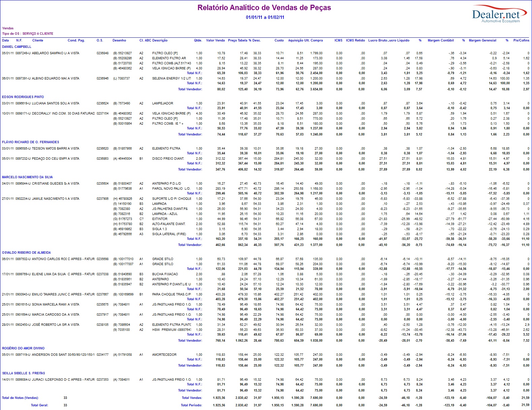The height and width of the screenshot is (410, 532).
Task: Click the Custo column header
Action: click(x=279, y=40)
